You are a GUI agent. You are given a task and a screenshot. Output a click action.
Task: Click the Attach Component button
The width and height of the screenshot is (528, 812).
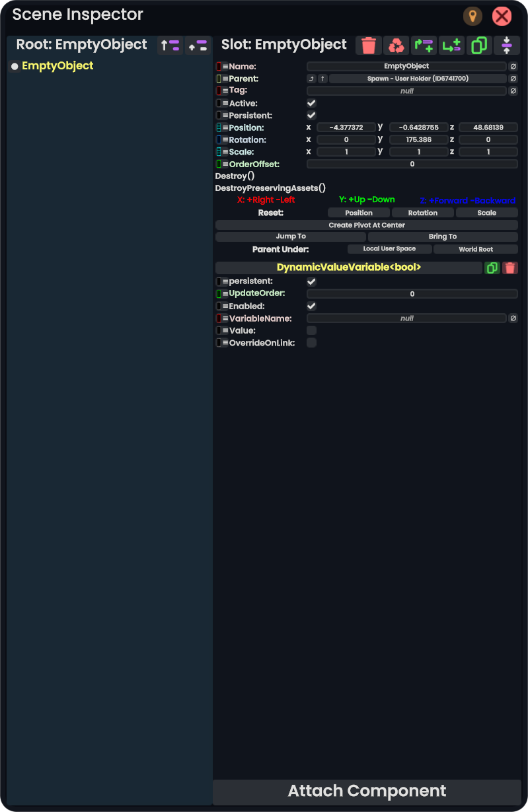point(367,792)
